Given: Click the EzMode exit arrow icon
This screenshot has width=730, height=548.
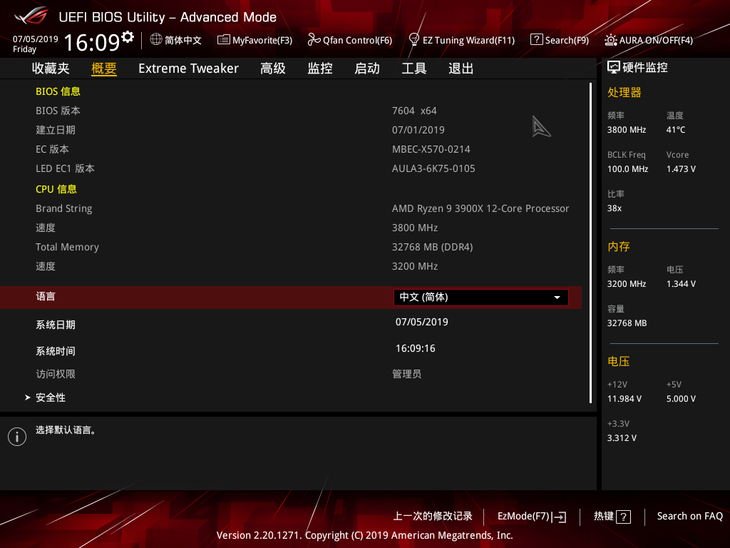Looking at the screenshot, I should [559, 517].
